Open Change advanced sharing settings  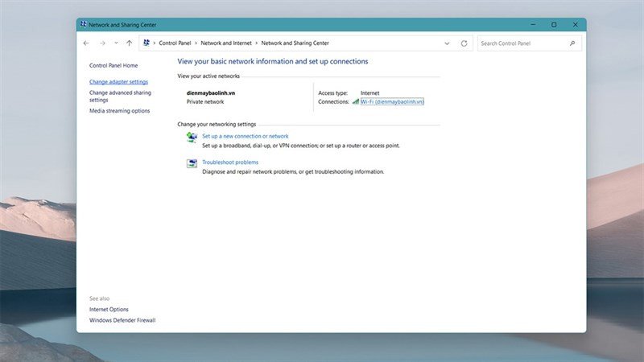point(120,97)
